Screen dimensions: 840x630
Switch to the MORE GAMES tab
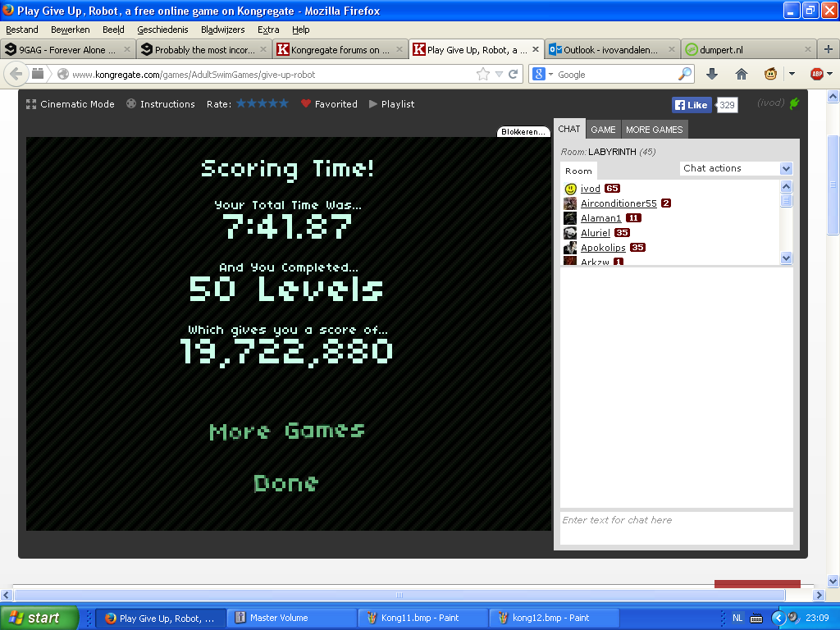(x=654, y=130)
